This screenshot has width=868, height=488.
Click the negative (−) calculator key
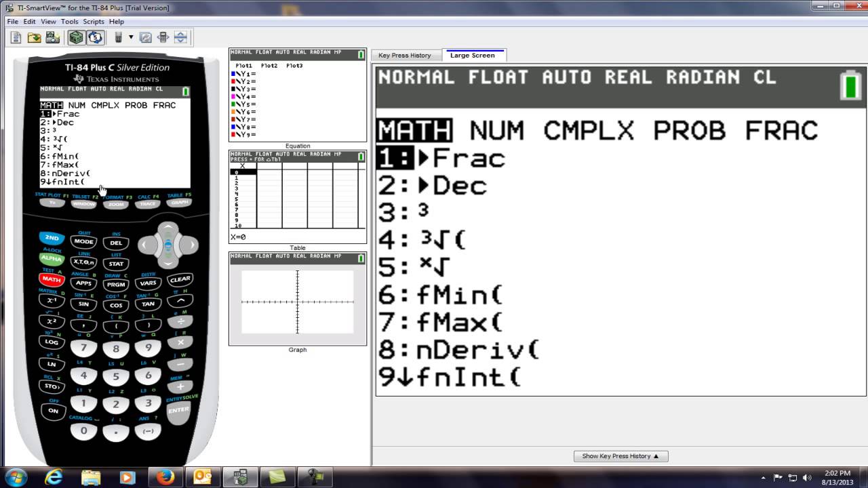(148, 431)
